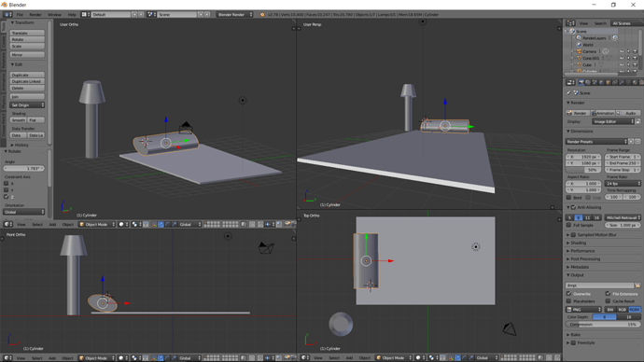Remove render preset with minus icon
644x362 pixels.
tap(637, 141)
